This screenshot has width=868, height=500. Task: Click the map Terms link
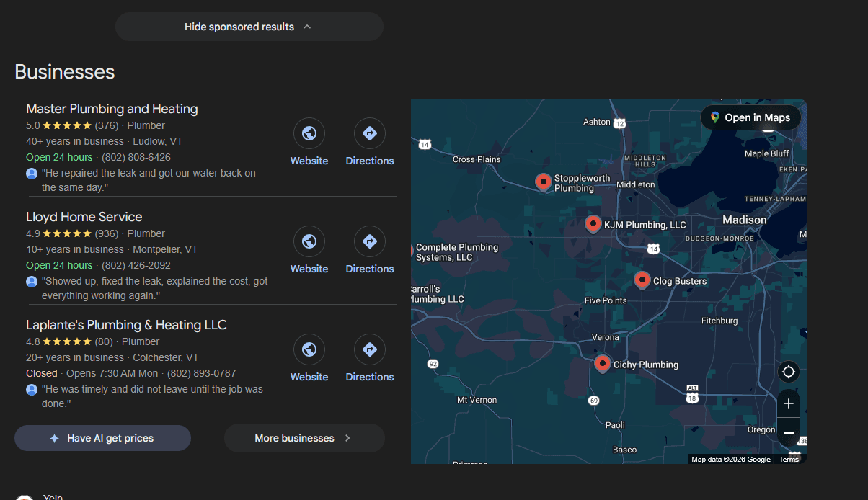click(789, 460)
